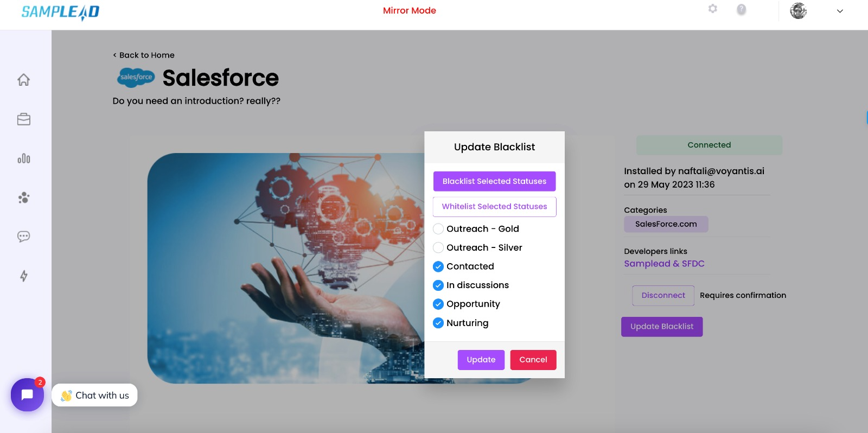Click the Disconnect button

click(x=663, y=296)
